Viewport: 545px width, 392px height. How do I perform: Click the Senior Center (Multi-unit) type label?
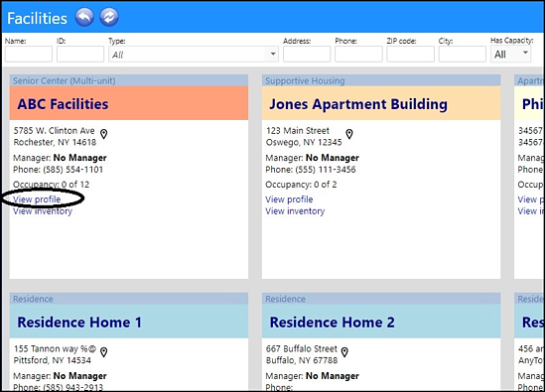65,80
